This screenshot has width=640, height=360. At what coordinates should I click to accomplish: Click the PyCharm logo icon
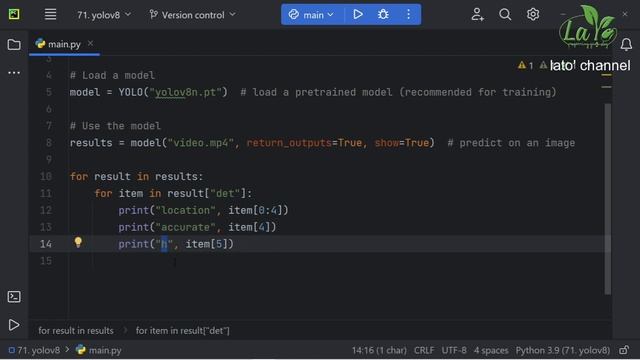pos(14,15)
